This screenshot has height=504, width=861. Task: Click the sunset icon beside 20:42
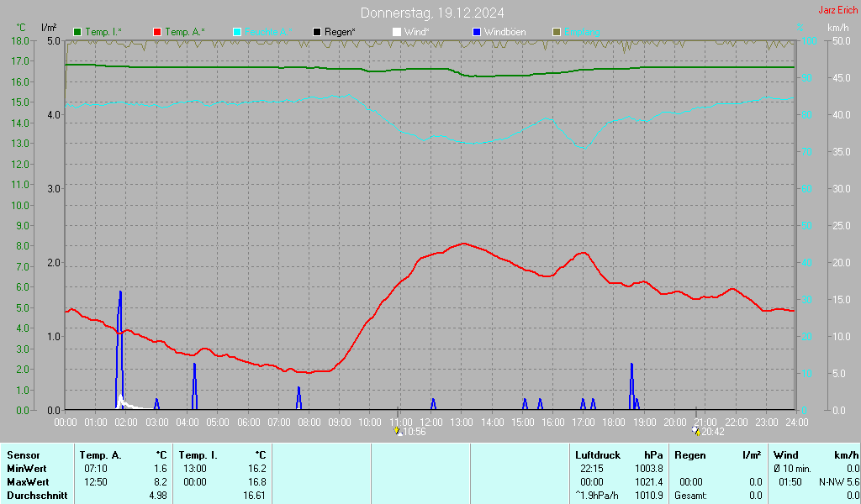pyautogui.click(x=696, y=432)
